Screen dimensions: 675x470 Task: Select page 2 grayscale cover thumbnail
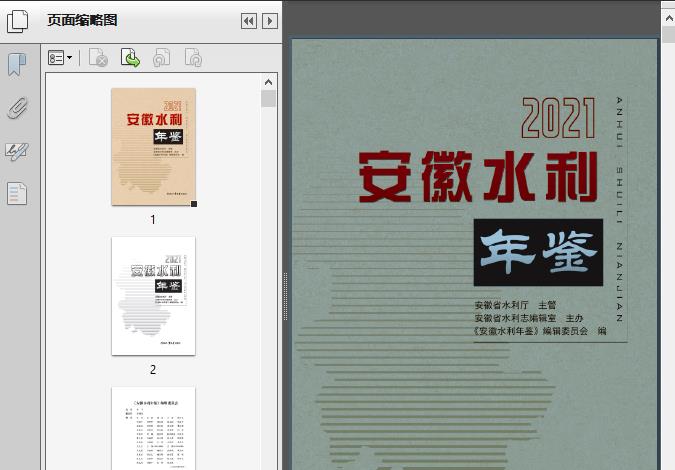pos(153,296)
